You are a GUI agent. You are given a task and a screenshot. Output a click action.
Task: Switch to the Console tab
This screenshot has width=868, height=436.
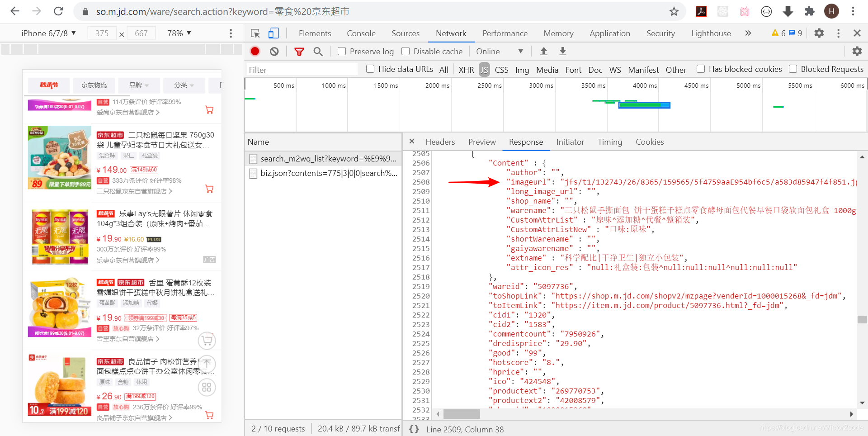(x=361, y=33)
